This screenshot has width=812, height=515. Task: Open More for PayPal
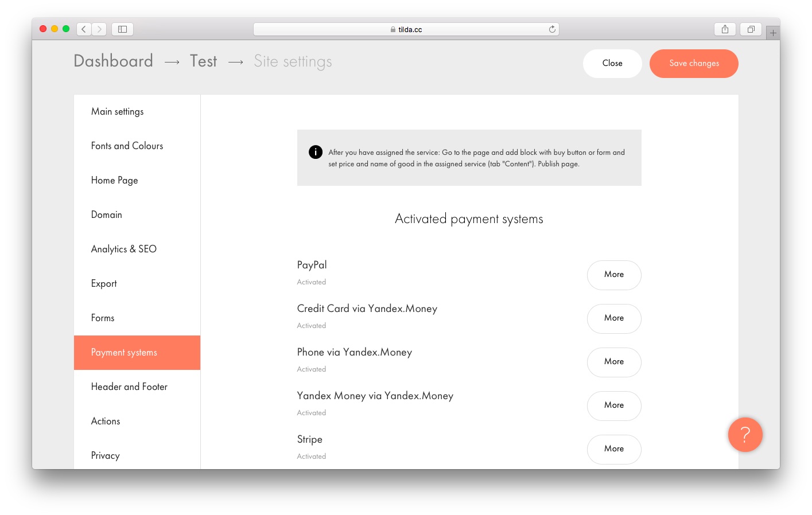(614, 275)
